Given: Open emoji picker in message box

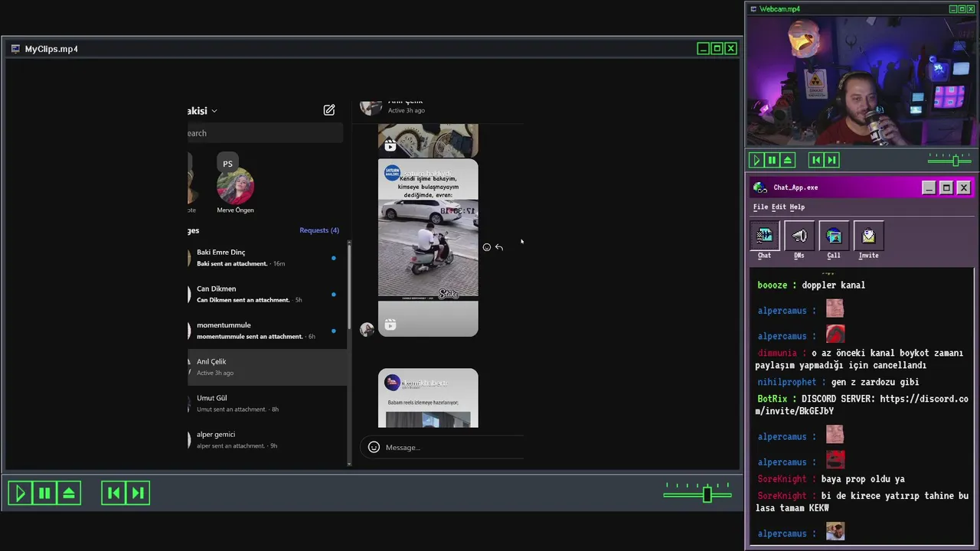Looking at the screenshot, I should pos(374,448).
